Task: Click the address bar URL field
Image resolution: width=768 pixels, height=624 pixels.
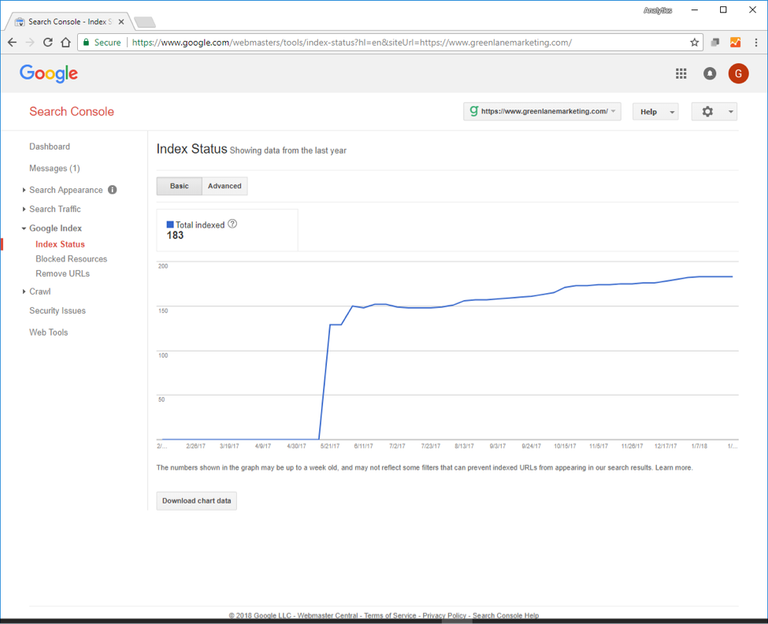Action: click(351, 43)
